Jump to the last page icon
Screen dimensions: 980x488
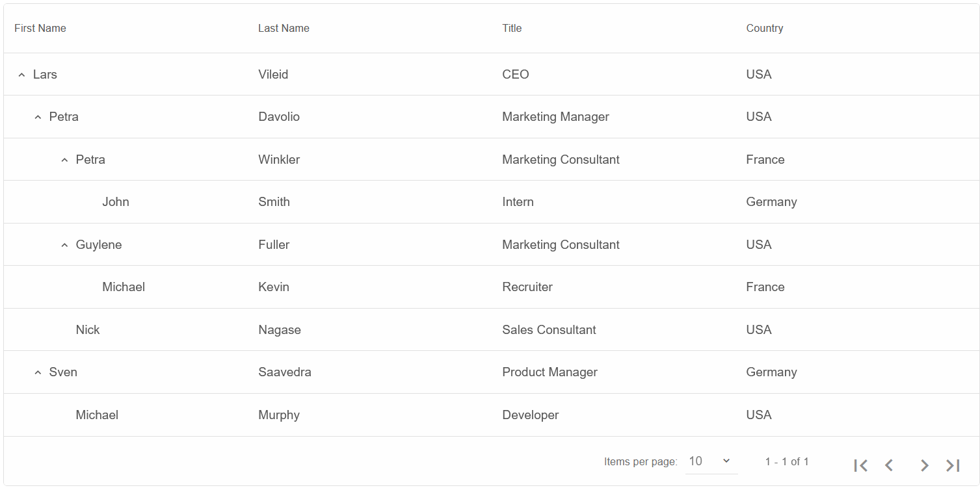953,465
